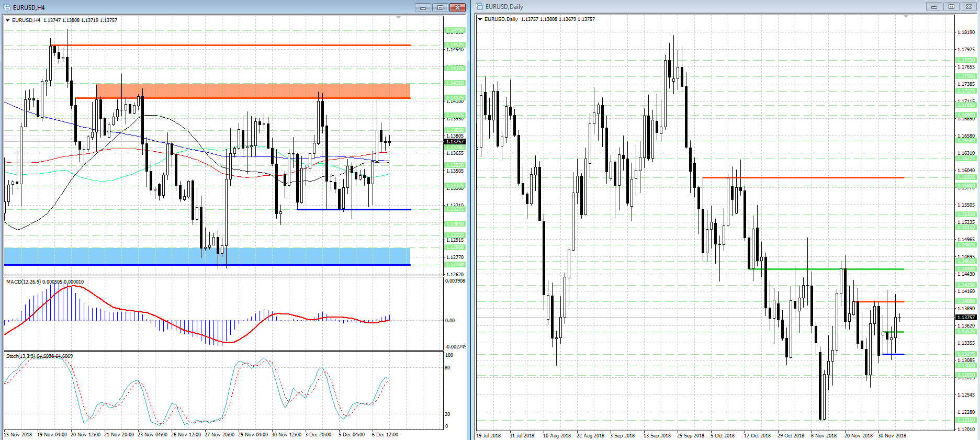The width and height of the screenshot is (980, 440).
Task: Click the chart shift marker on Daily chart
Action: click(906, 17)
